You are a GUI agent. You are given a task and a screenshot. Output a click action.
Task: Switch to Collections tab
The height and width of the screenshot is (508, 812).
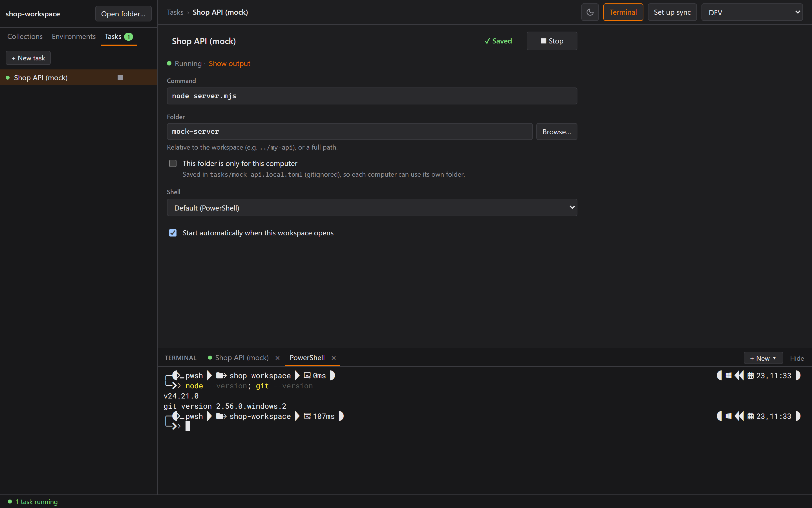[25, 36]
